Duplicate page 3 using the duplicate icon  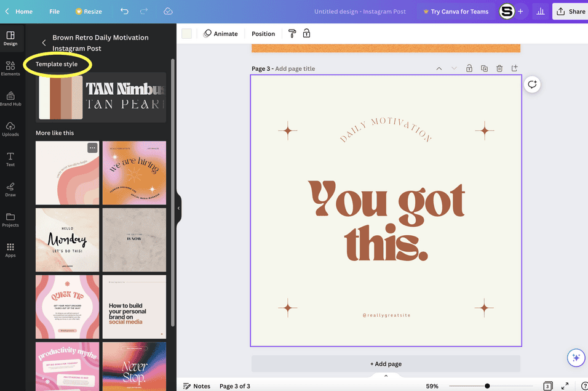point(484,68)
